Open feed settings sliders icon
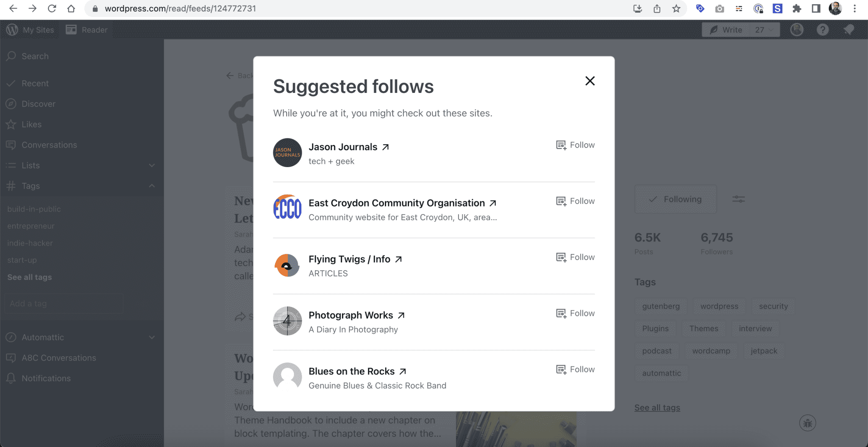868x447 pixels. click(x=738, y=199)
